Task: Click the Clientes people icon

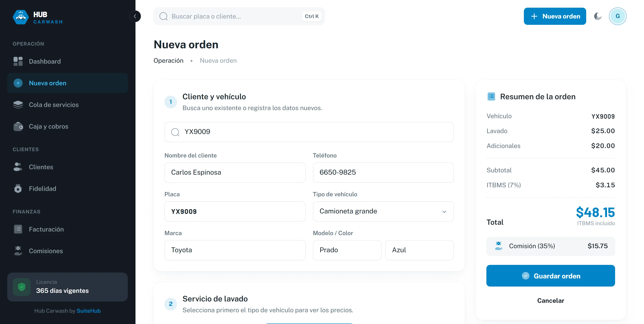Action: [18, 167]
